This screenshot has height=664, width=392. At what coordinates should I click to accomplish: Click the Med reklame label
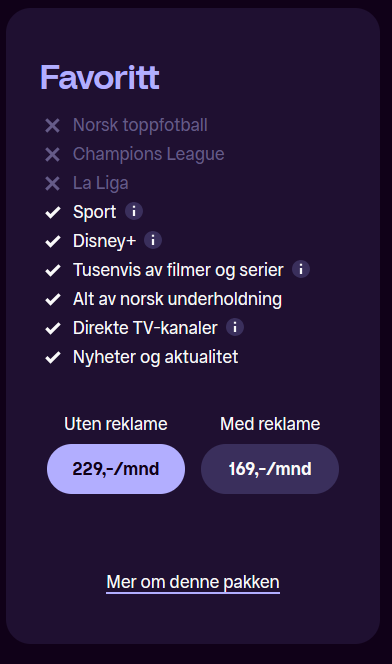pyautogui.click(x=270, y=424)
